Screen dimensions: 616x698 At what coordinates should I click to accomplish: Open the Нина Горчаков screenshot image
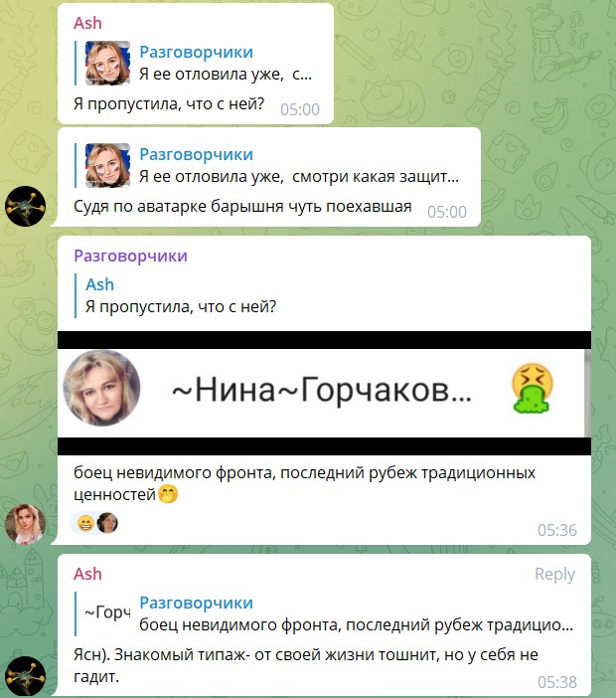(324, 393)
